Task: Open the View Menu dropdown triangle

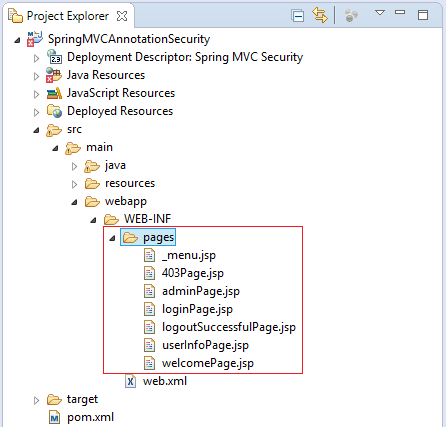Action: click(380, 13)
